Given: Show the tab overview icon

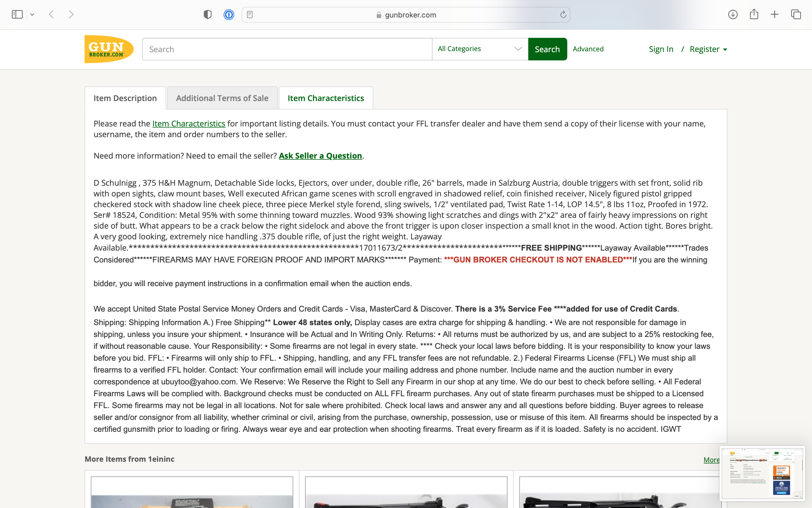Looking at the screenshot, I should (x=796, y=14).
